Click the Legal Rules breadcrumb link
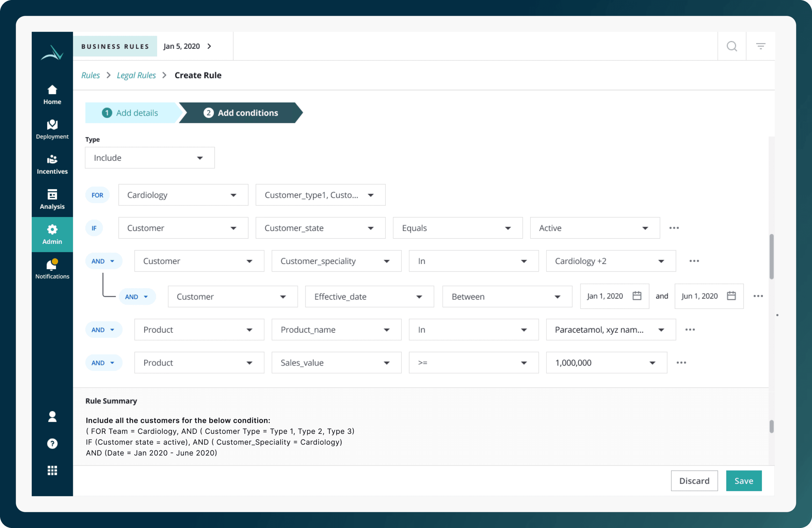The width and height of the screenshot is (812, 528). click(x=136, y=75)
